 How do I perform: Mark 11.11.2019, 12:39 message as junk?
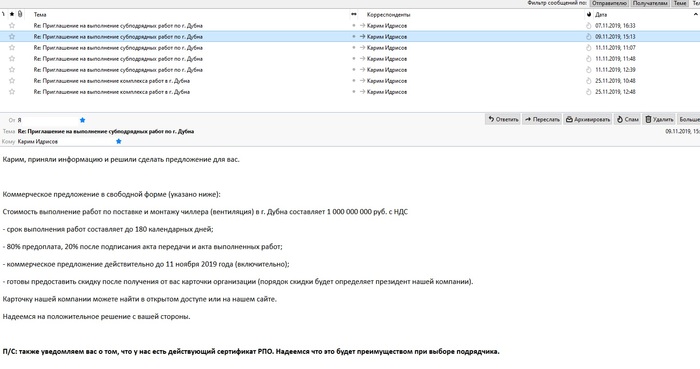coord(588,70)
